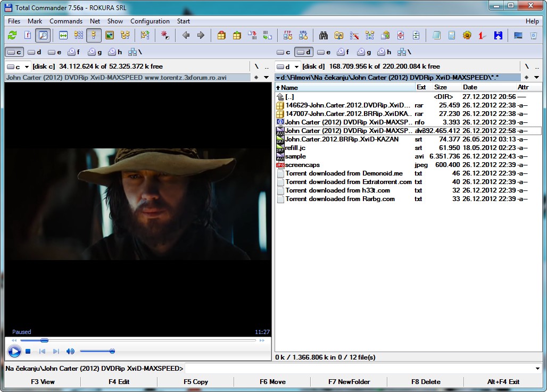
Task: Switch to brief view grid icon
Action: (x=79, y=35)
